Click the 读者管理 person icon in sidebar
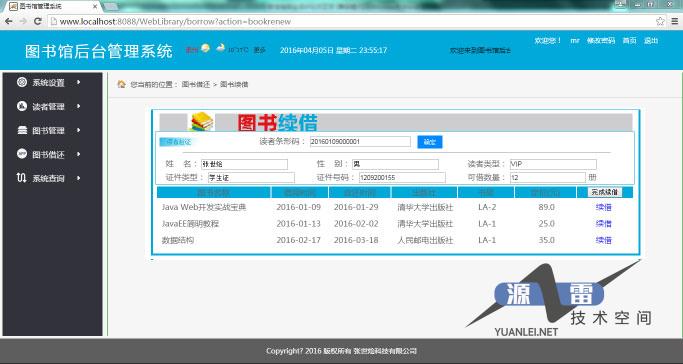 22,106
